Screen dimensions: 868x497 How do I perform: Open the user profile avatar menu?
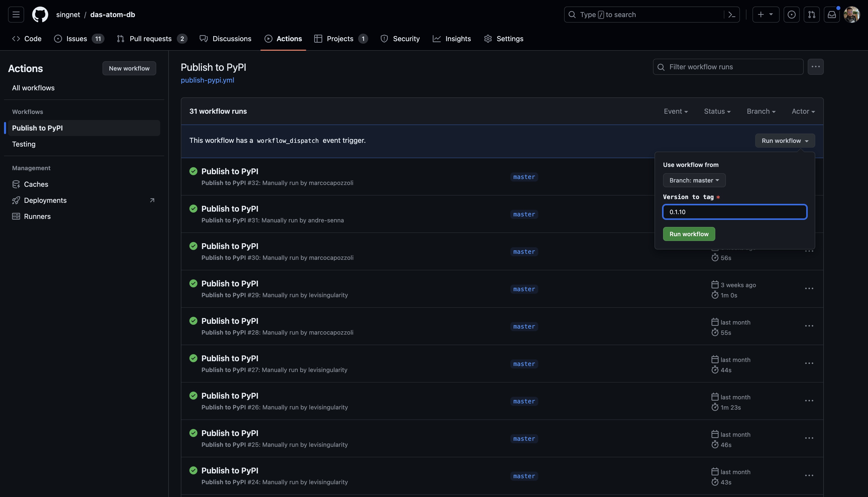(x=851, y=15)
